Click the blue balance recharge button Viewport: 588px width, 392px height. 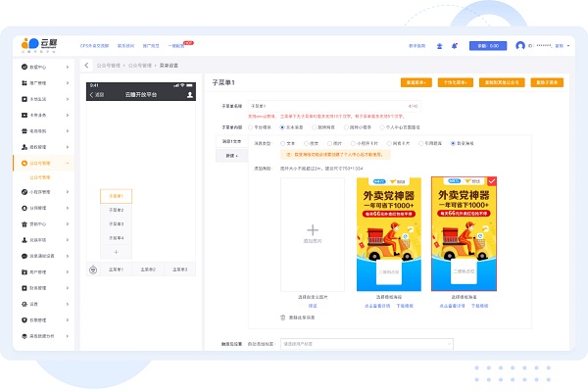(487, 45)
